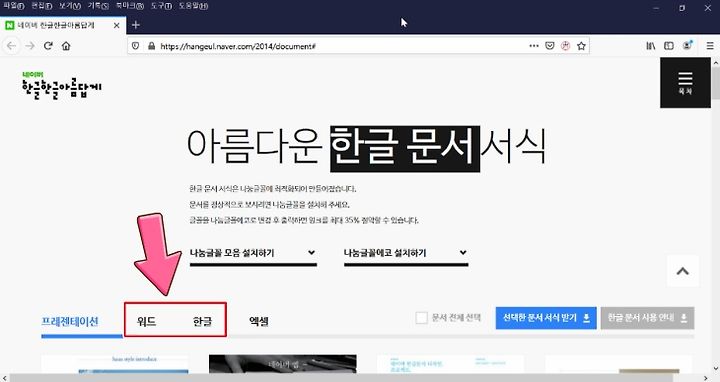Expand 나눔글꼴에코 설치하기 dropdown

click(x=406, y=254)
